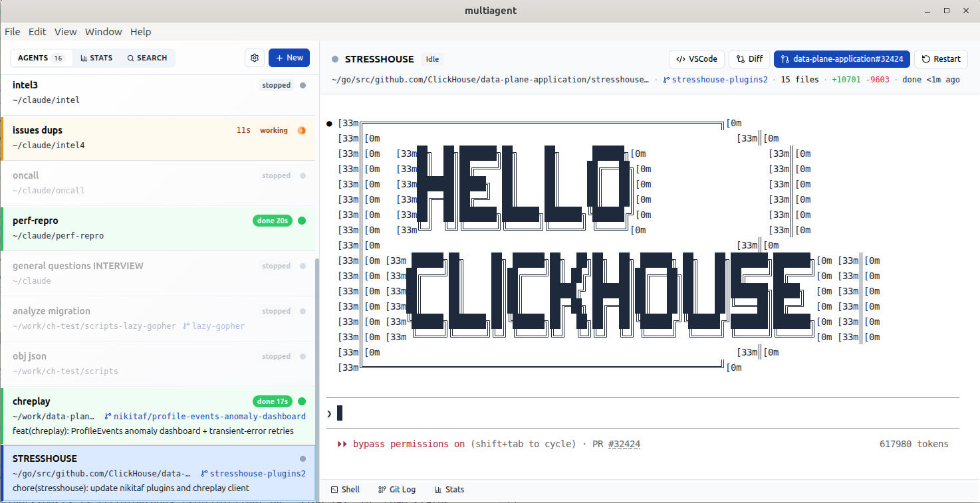Image resolution: width=980 pixels, height=503 pixels.
Task: Click the agent count badge 16
Action: pyautogui.click(x=58, y=58)
